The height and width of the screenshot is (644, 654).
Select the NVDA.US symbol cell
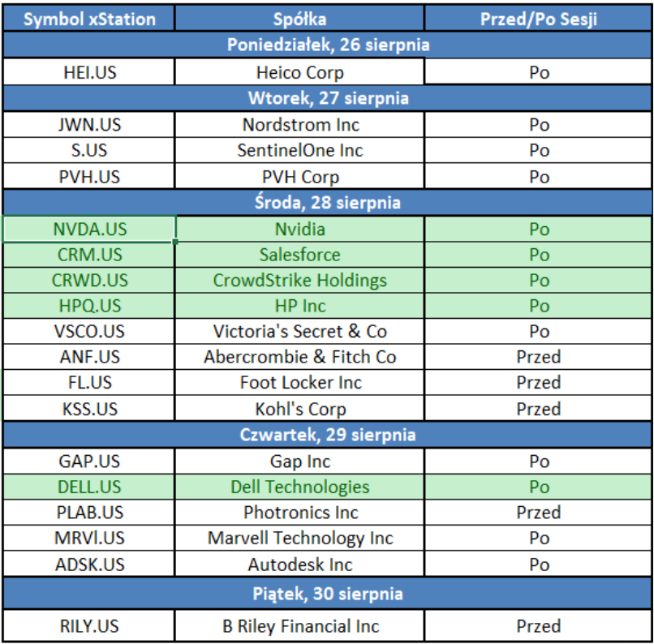[89, 229]
